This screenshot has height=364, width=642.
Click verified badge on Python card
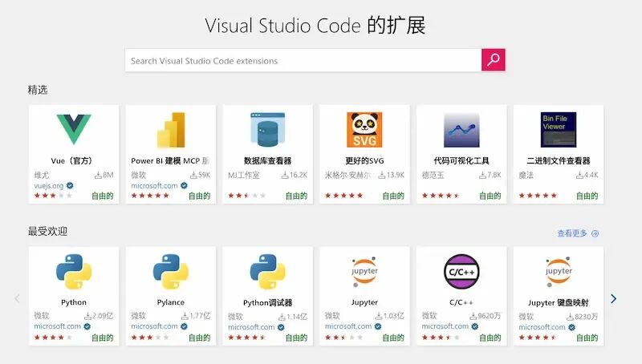[x=87, y=326]
